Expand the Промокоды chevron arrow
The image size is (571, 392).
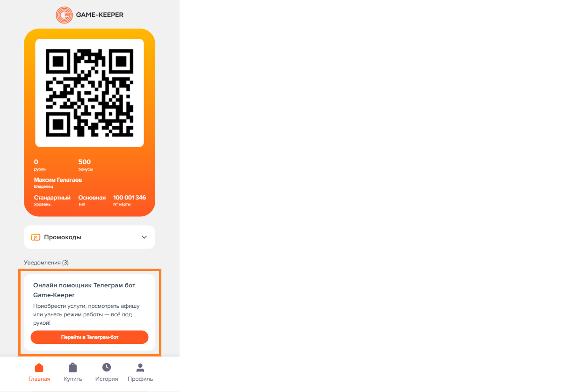[144, 237]
